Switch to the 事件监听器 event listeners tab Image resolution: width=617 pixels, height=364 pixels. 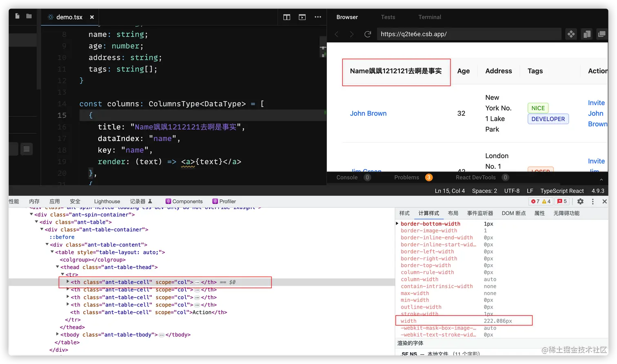(x=480, y=213)
